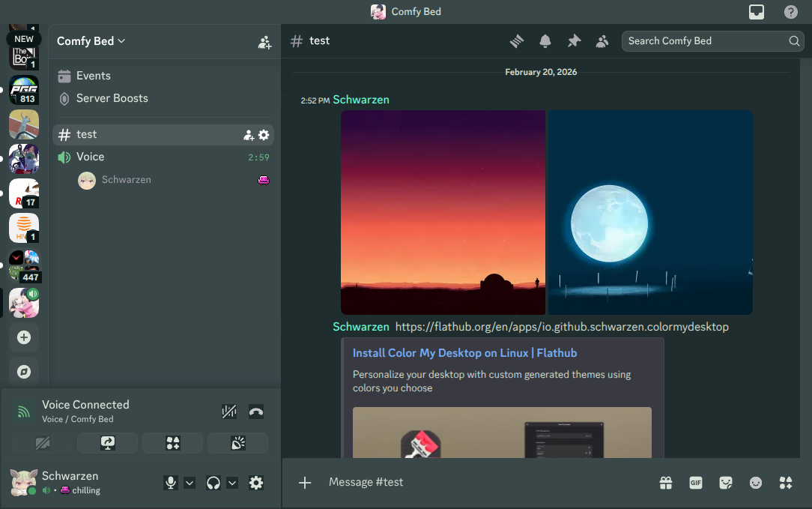The width and height of the screenshot is (812, 509).
Task: Open the server with anime art icon
Action: pyautogui.click(x=24, y=159)
